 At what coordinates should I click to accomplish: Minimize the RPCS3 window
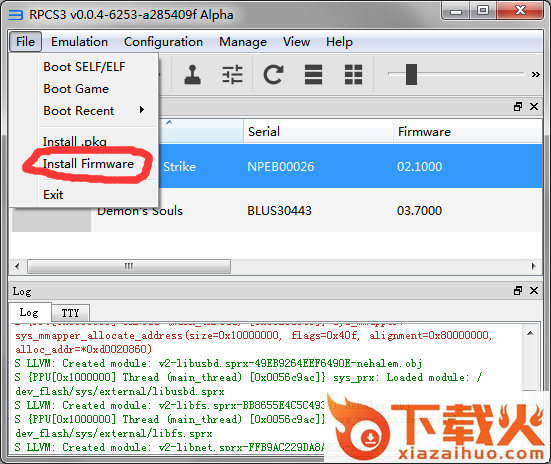point(456,11)
